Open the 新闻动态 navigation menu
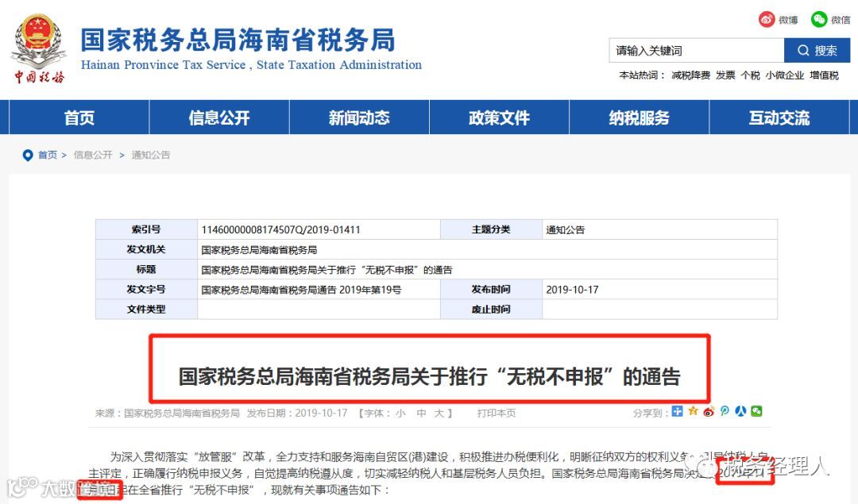 coord(359,117)
